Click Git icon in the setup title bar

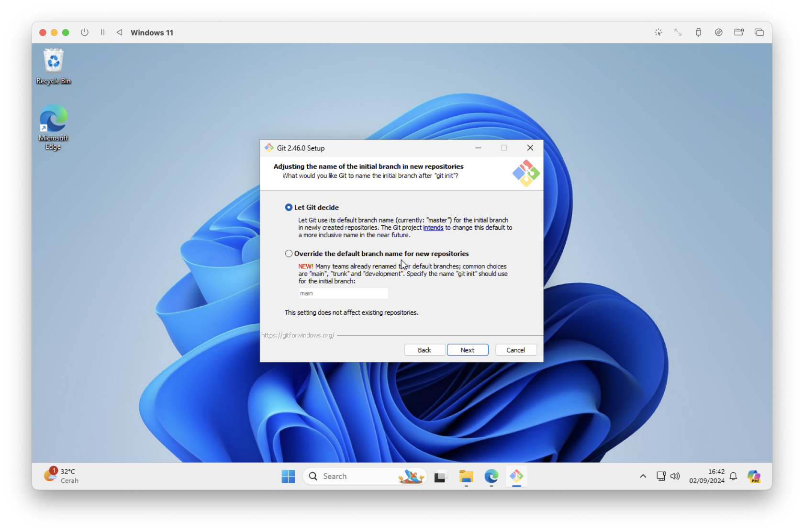click(269, 148)
